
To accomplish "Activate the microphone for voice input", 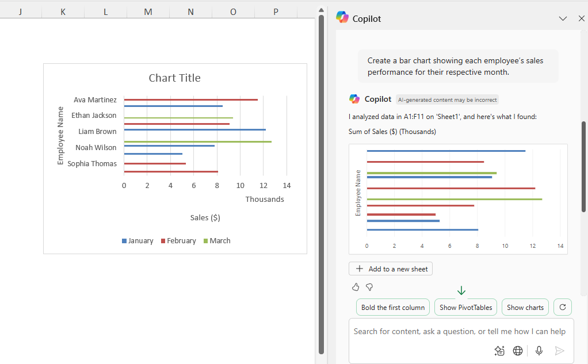I will pyautogui.click(x=539, y=350).
